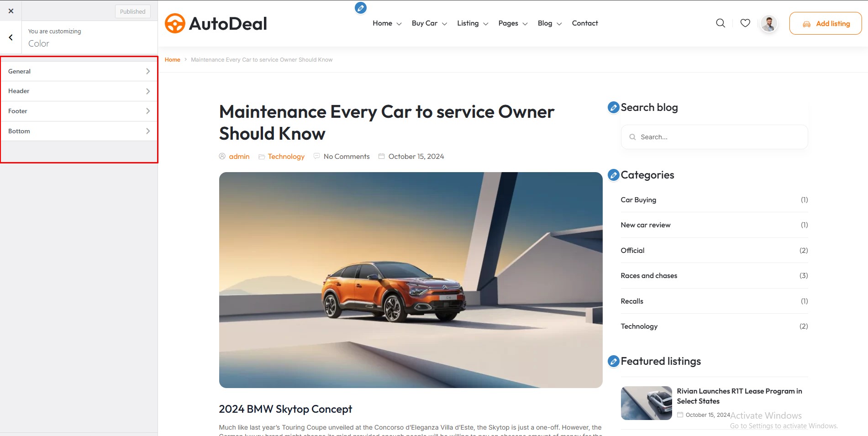Screen dimensions: 868x436
Task: Click the blog Search input field
Action: point(714,137)
